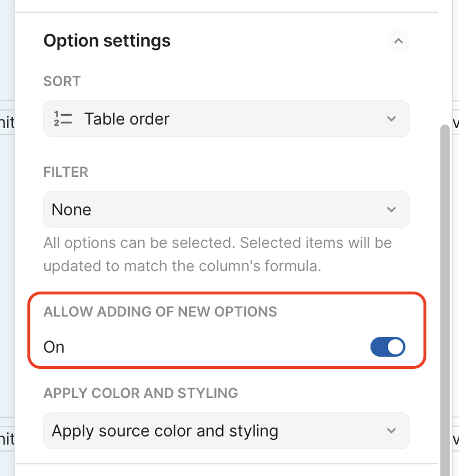Viewport: 459px width, 476px height.
Task: Click the white knob of the On switch
Action: click(x=396, y=347)
